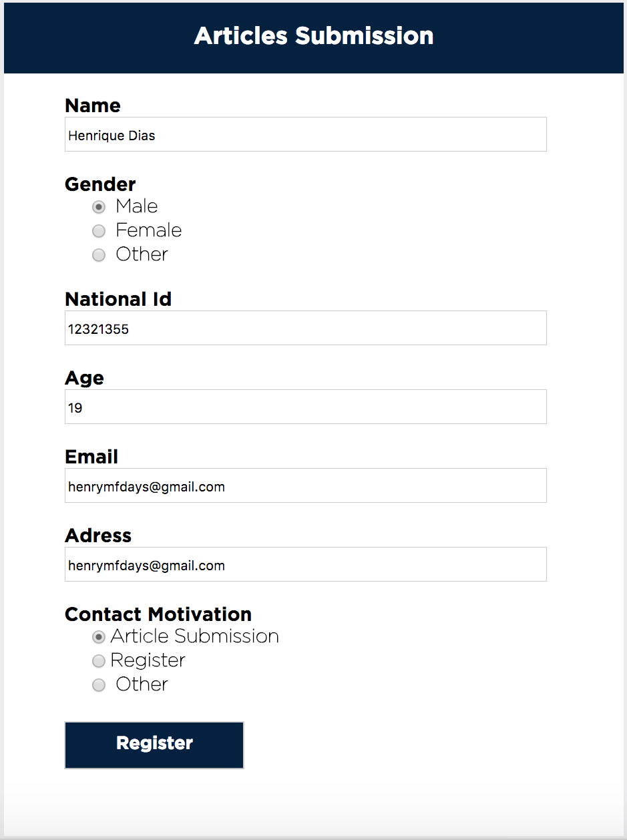Focus the Adress text field
627x840 pixels.
tap(306, 564)
